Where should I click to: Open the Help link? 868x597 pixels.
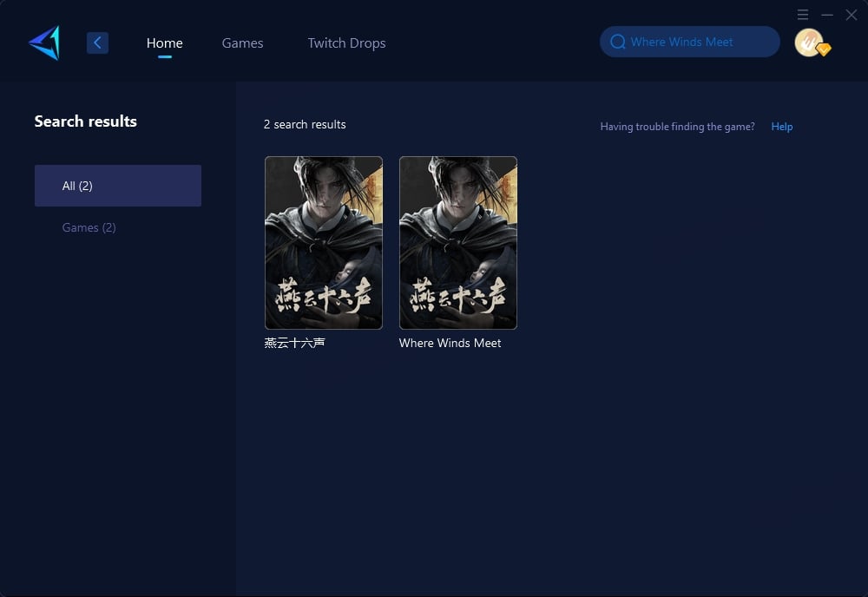tap(782, 127)
